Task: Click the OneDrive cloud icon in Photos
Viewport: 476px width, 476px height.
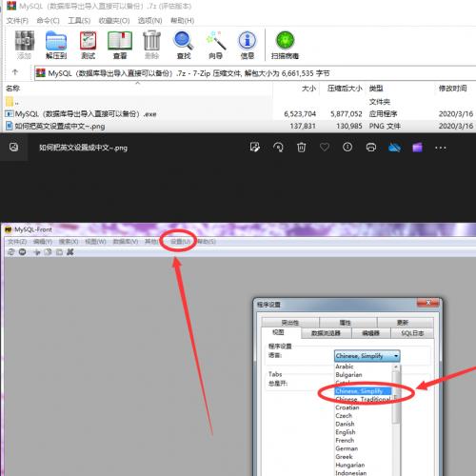Action: (394, 148)
